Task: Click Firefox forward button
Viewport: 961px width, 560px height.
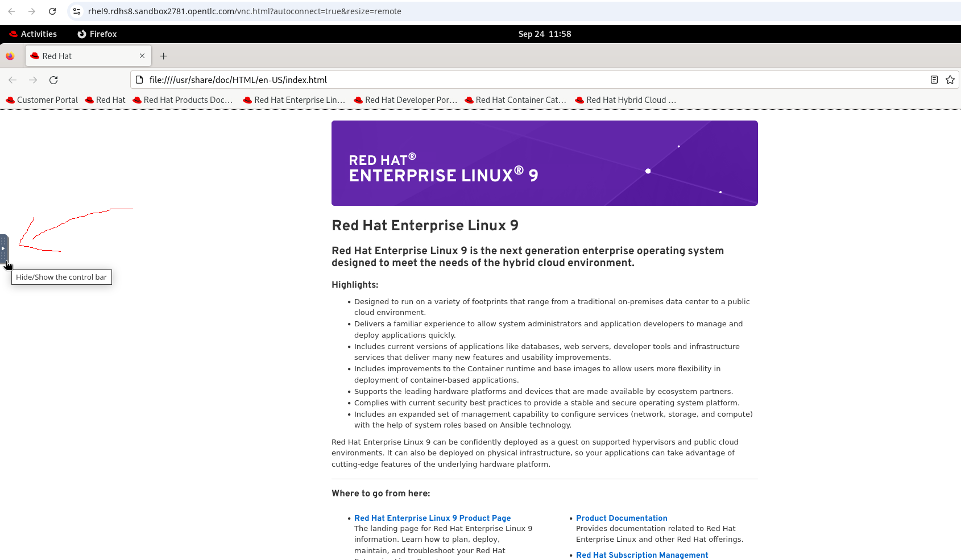Action: tap(33, 80)
